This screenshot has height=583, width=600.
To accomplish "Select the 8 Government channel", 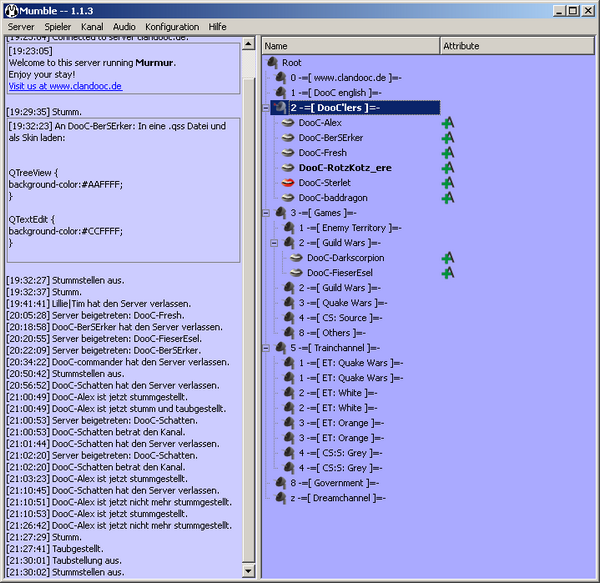I will click(334, 483).
